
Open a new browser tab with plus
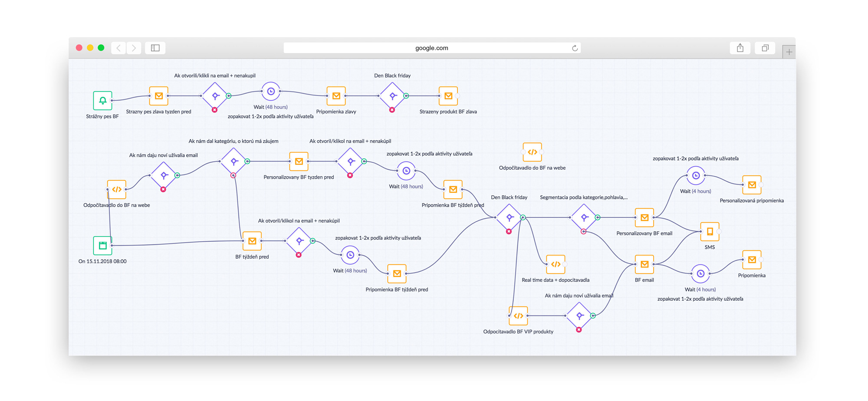pyautogui.click(x=789, y=52)
